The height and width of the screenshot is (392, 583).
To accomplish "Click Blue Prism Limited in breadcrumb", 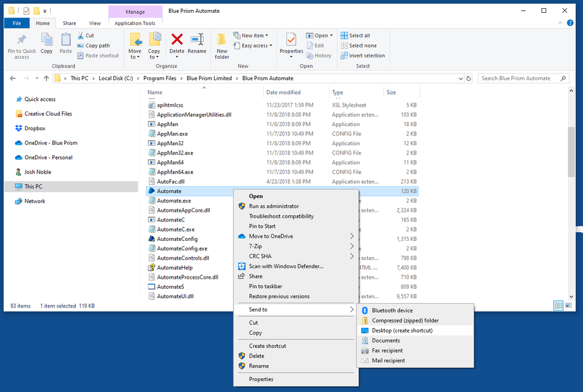I will (x=210, y=78).
